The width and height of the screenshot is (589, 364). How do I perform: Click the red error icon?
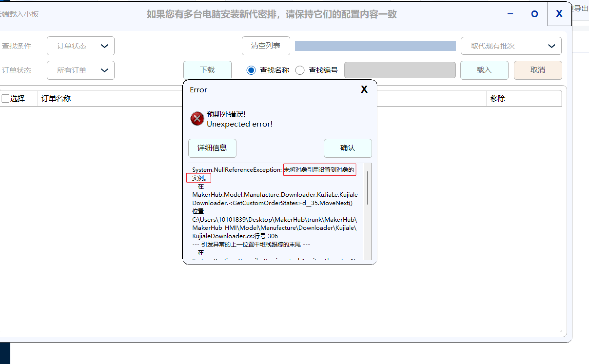(x=197, y=119)
